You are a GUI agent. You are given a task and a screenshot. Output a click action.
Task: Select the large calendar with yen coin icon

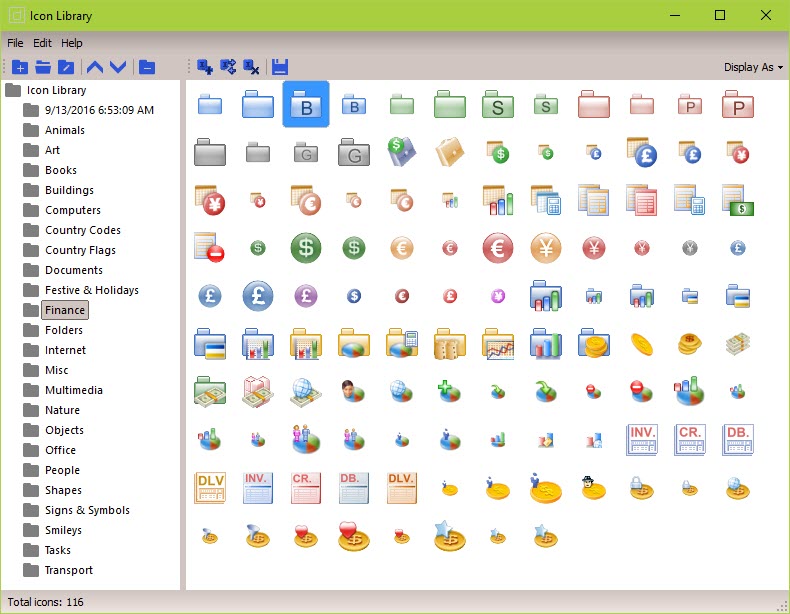pyautogui.click(x=210, y=200)
